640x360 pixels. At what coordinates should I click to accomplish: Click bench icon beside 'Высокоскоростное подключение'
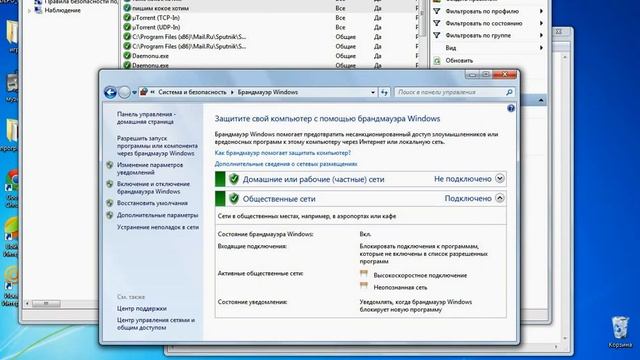[x=364, y=274]
